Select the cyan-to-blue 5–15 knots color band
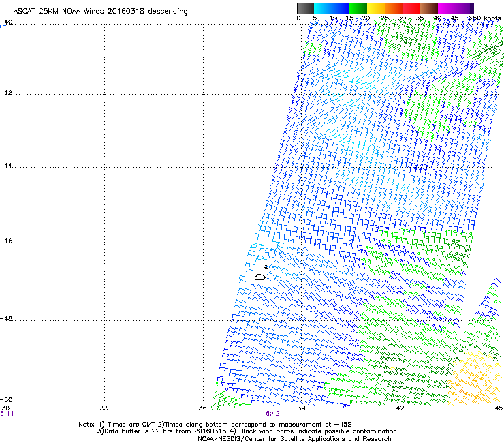 [x=332, y=8]
